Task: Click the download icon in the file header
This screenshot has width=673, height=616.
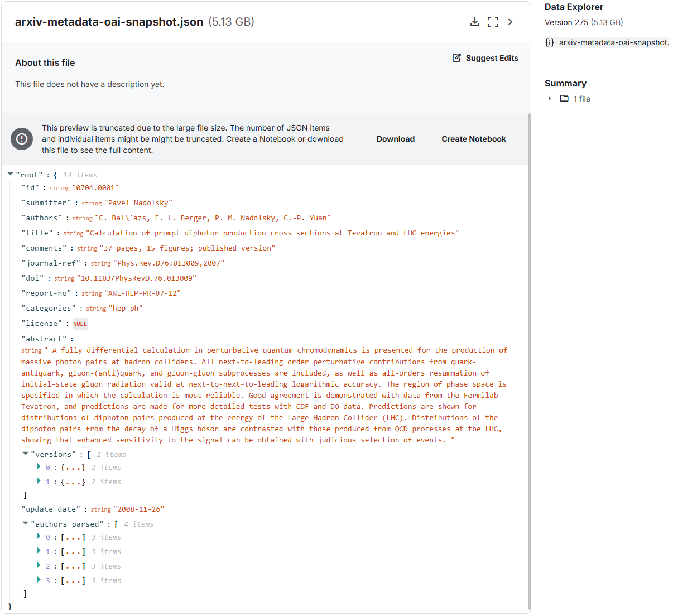Action: click(x=474, y=22)
